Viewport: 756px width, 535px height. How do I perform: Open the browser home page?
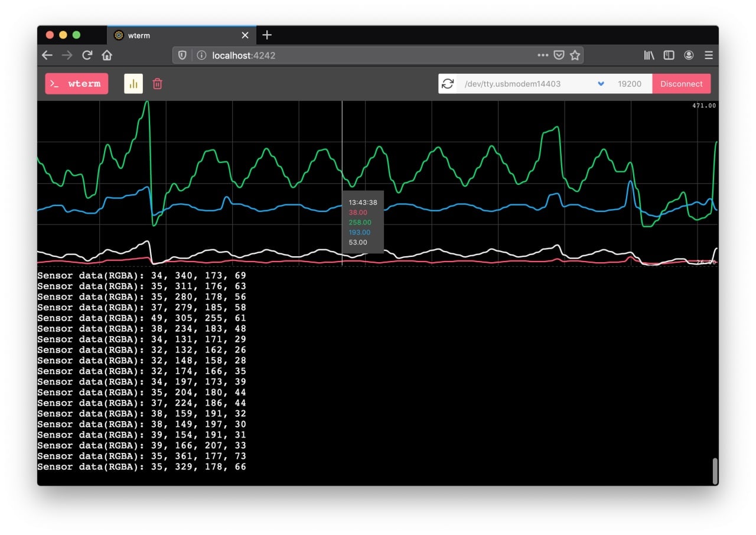107,55
